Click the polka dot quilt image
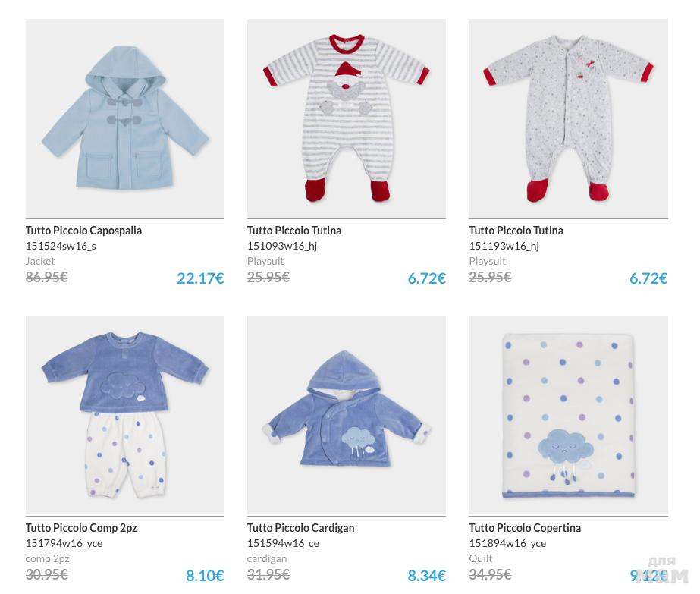Viewport: 700px width, 594px height. coord(567,416)
